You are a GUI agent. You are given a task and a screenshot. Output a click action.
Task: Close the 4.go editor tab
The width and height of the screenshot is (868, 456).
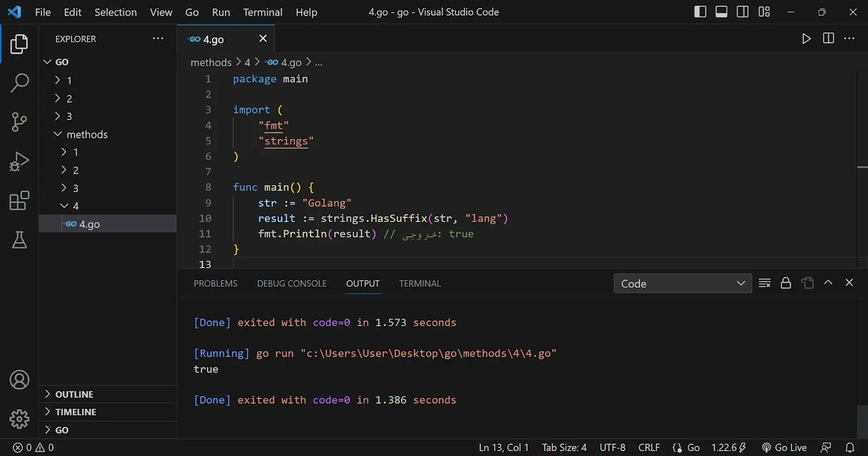[263, 39]
